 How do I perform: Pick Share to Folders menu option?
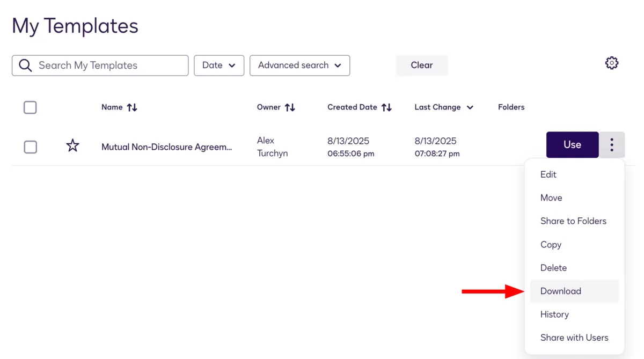coord(574,221)
